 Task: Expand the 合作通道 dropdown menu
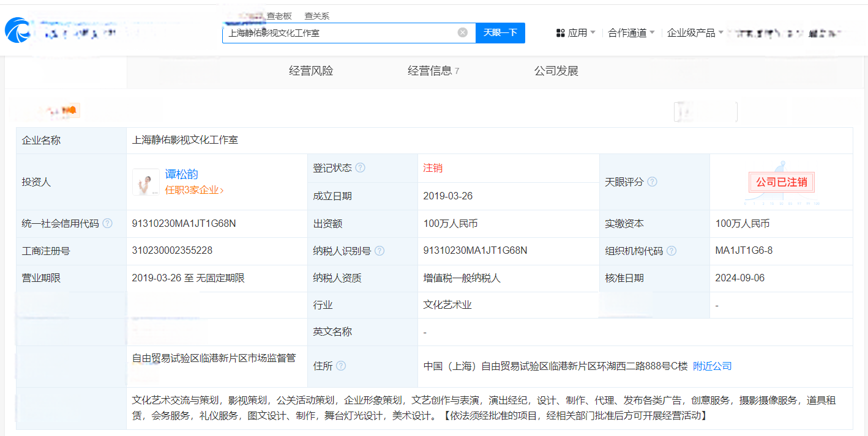pyautogui.click(x=632, y=32)
